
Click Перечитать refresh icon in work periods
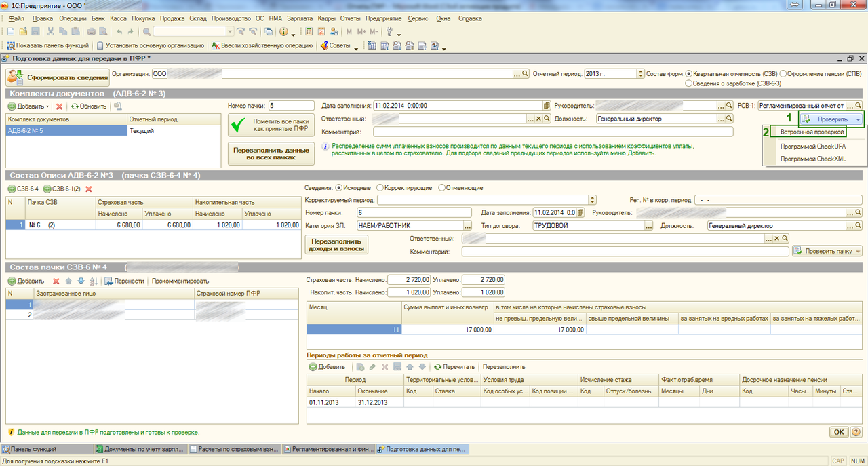pyautogui.click(x=438, y=367)
